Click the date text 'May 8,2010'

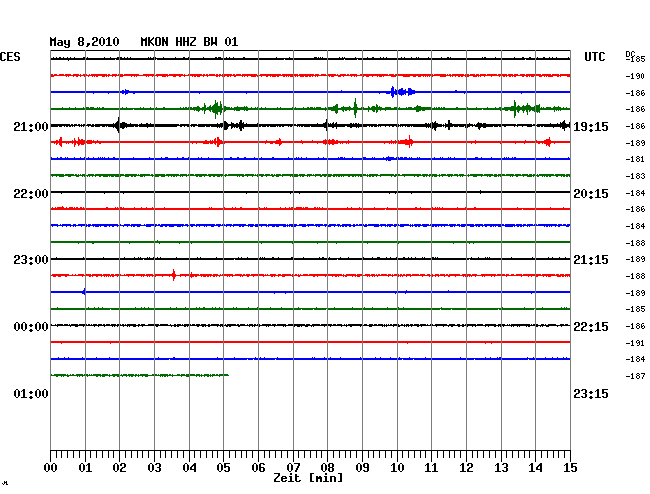point(84,42)
